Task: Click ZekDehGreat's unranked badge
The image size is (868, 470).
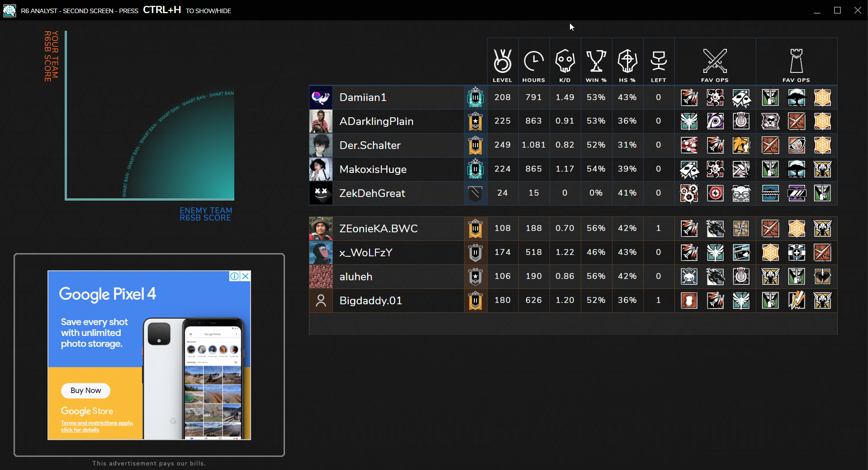Action: 475,193
